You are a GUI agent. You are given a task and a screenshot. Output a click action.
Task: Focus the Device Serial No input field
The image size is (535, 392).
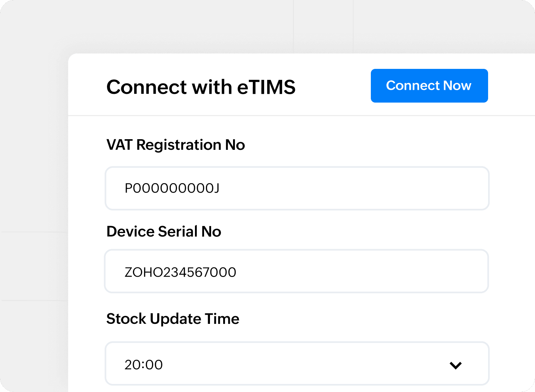[296, 271]
